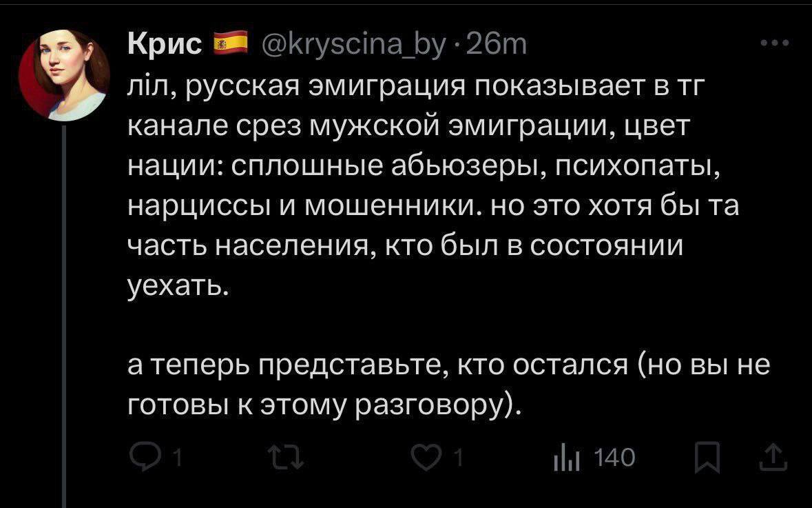Open view analytics bar chart icon

566,457
